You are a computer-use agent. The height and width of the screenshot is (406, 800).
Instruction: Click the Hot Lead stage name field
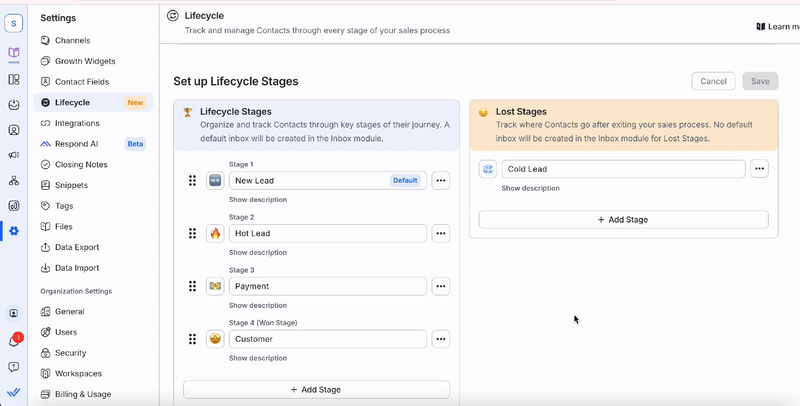pos(327,233)
